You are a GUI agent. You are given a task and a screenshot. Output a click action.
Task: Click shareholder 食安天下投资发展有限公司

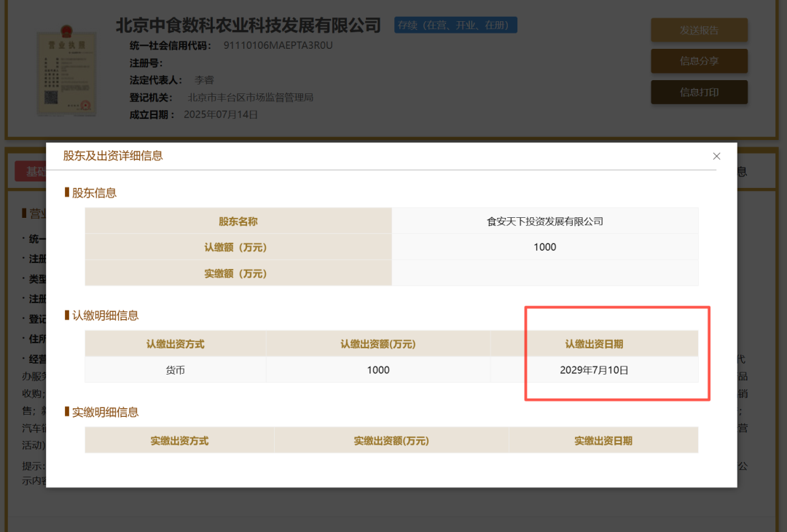coord(544,220)
